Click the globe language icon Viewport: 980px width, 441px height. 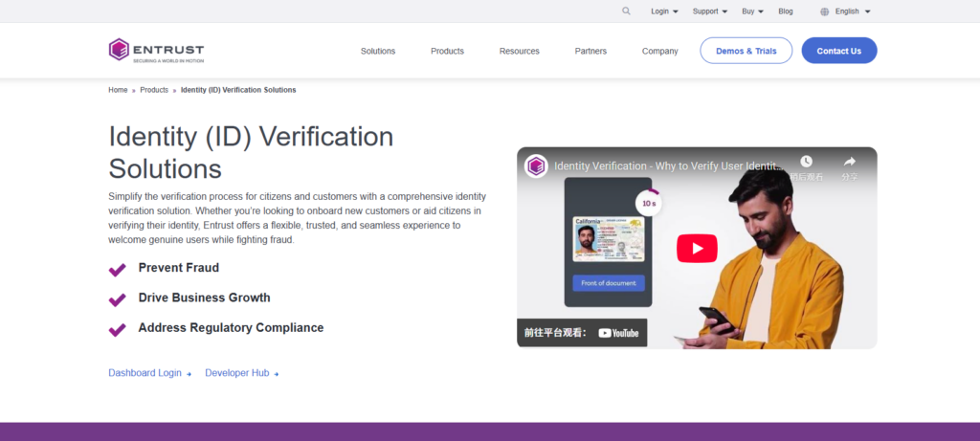point(825,11)
